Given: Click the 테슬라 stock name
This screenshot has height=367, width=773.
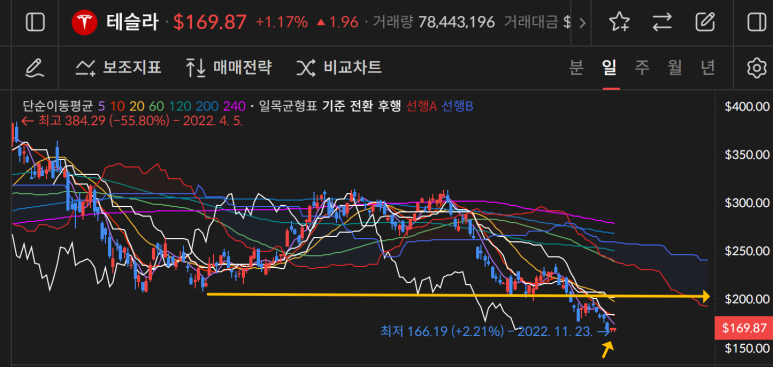Looking at the screenshot, I should point(132,22).
